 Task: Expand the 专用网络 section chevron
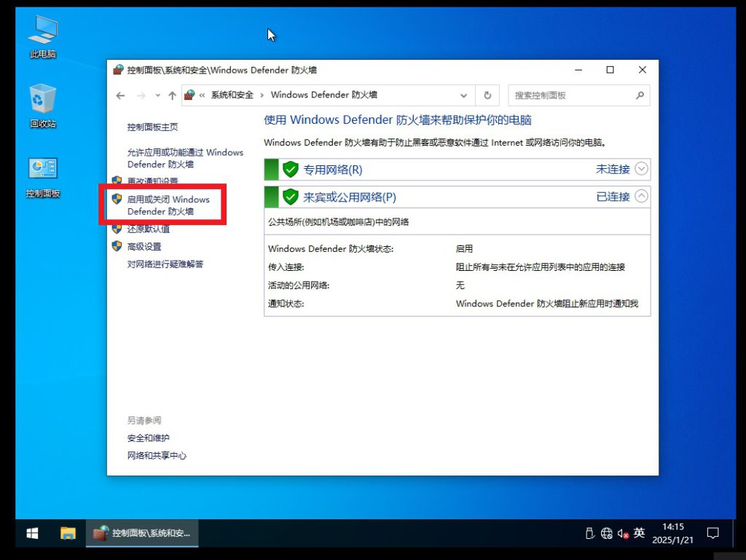click(x=641, y=169)
